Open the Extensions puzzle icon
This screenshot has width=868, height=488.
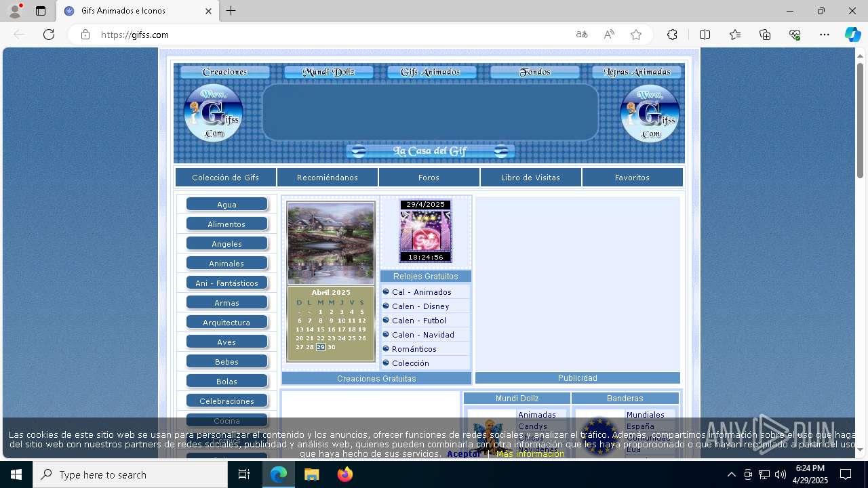pos(672,35)
